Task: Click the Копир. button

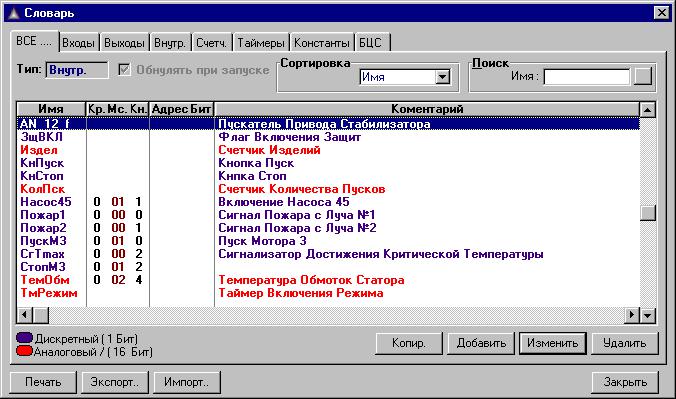Action: click(x=409, y=343)
